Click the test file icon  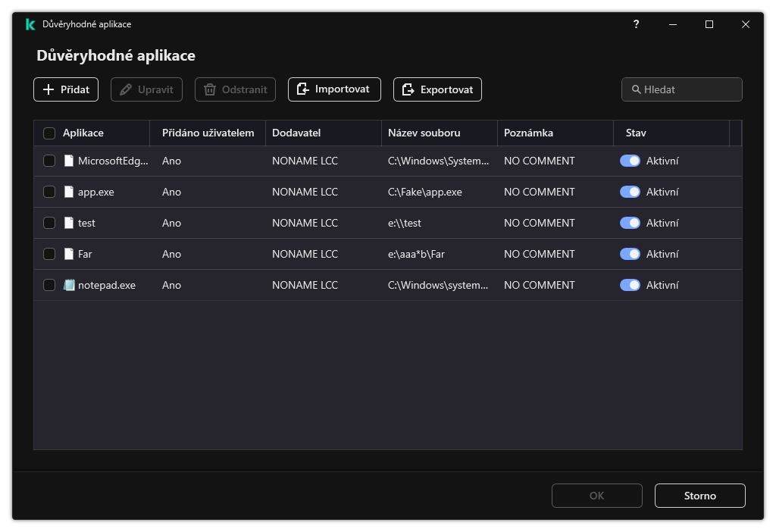(x=69, y=223)
